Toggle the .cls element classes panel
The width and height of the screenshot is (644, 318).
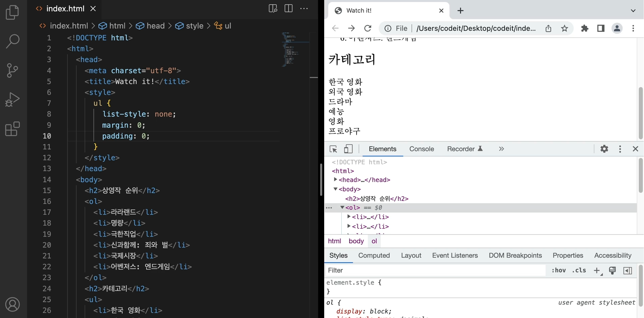tap(579, 270)
